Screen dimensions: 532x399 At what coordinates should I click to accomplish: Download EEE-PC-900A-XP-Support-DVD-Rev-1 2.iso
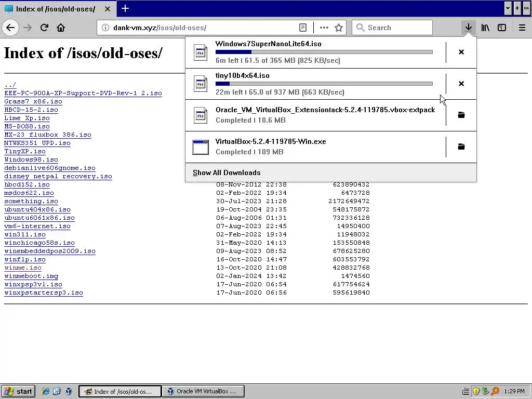(83, 93)
